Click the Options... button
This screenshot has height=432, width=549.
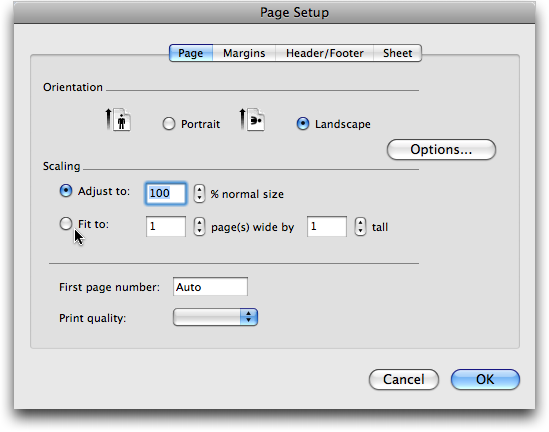coord(441,149)
